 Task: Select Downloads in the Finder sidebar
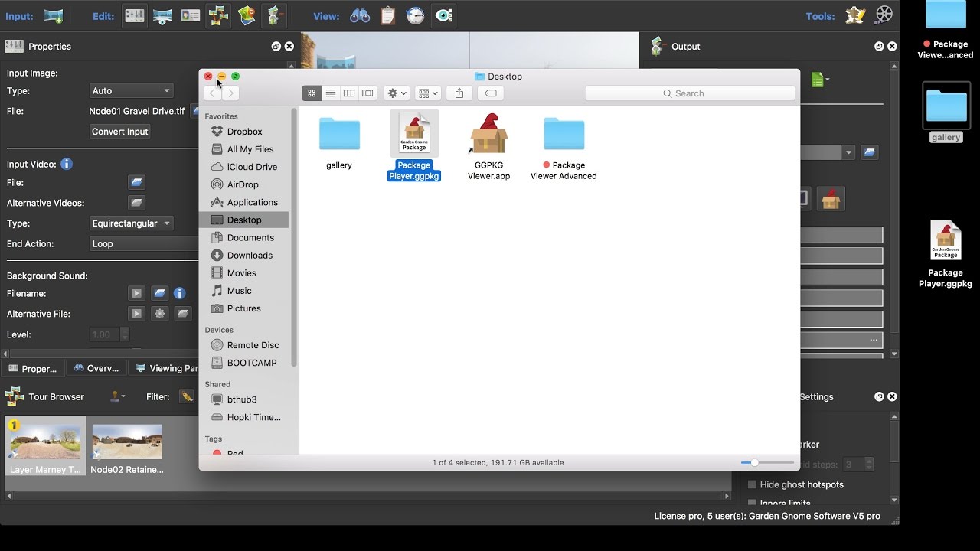(x=250, y=255)
